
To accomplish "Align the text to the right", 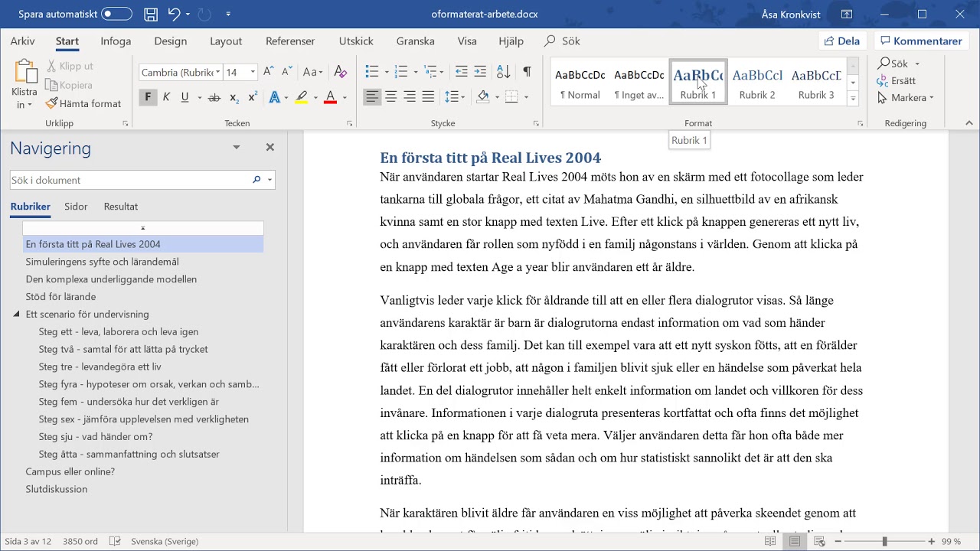I will click(x=410, y=97).
